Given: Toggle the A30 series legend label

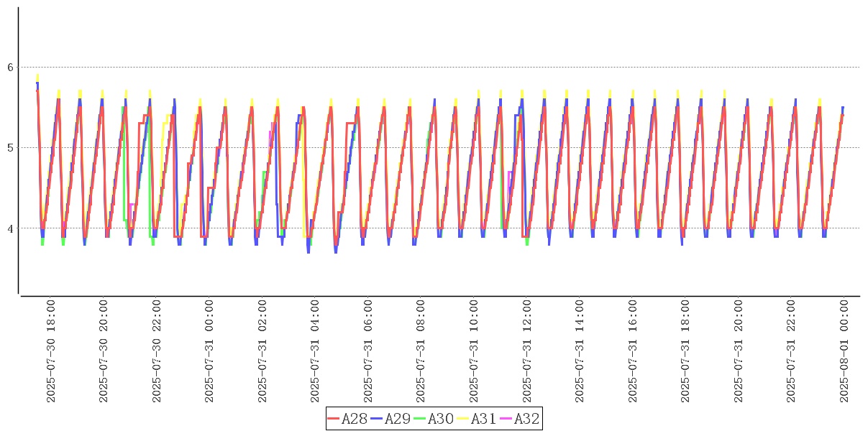Looking at the screenshot, I should click(440, 419).
